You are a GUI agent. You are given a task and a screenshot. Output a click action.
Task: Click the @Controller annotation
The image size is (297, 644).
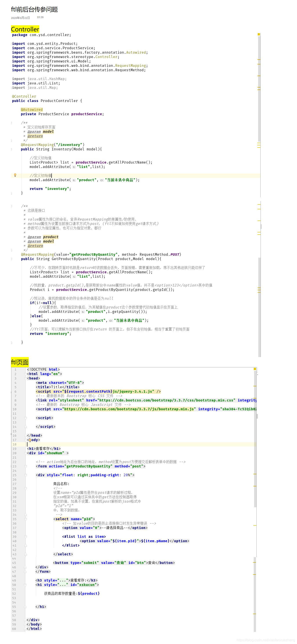[24, 97]
